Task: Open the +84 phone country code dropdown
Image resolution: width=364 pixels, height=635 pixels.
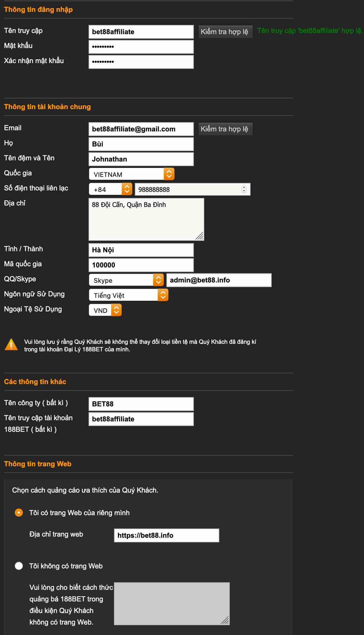Action: [110, 189]
